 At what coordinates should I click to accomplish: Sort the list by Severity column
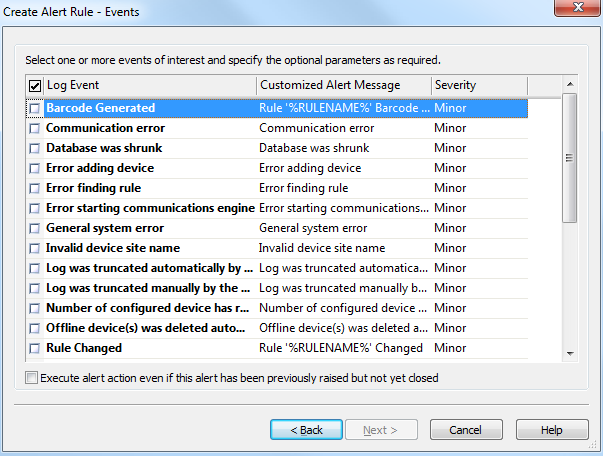click(x=480, y=85)
